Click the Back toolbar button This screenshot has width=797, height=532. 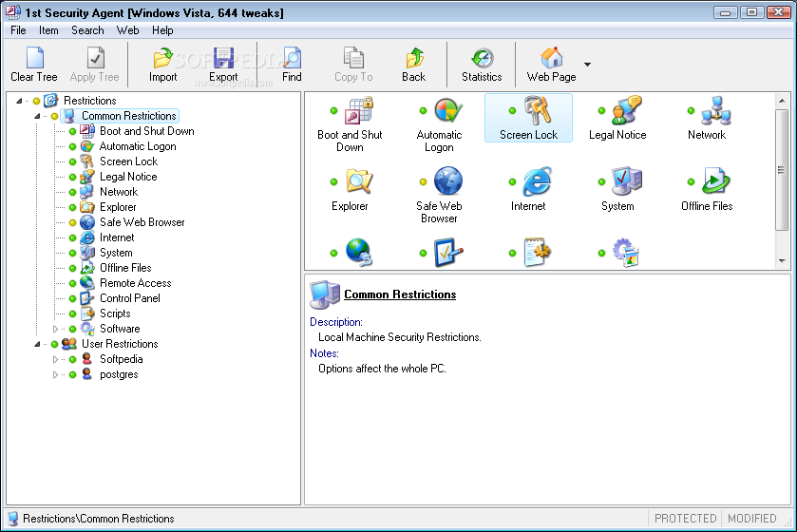tap(414, 65)
